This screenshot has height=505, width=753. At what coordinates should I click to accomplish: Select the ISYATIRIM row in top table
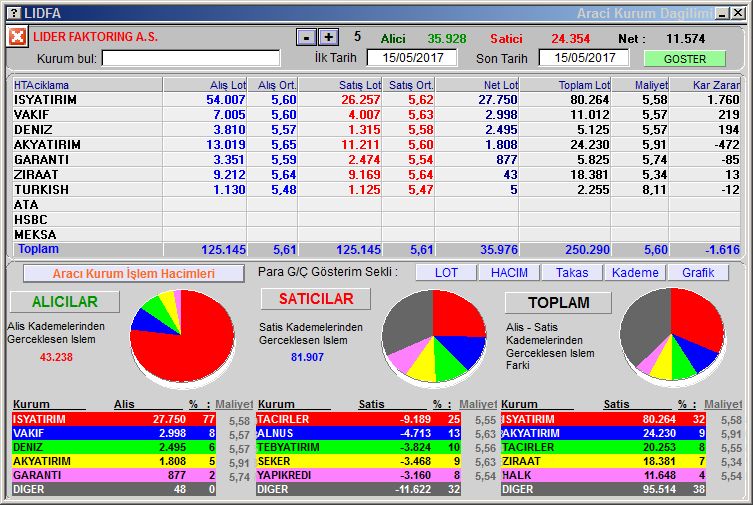tap(376, 100)
